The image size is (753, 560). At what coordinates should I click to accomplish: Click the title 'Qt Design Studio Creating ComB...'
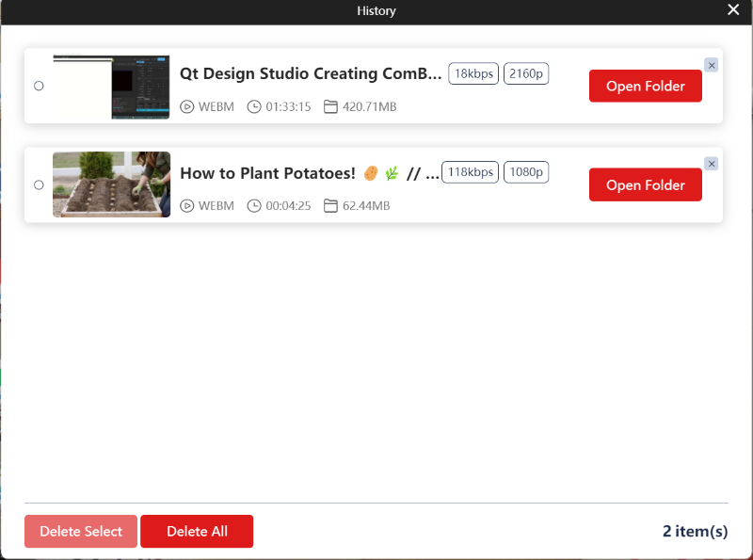pyautogui.click(x=311, y=73)
